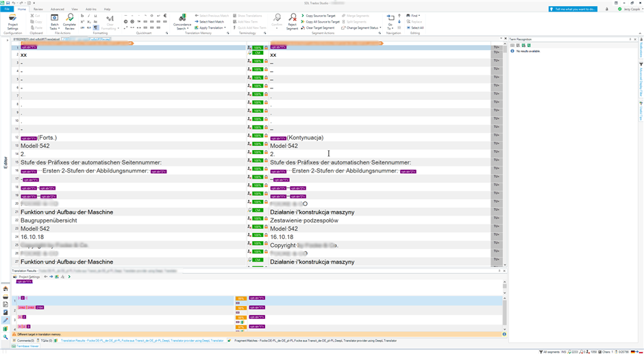
Task: Save document from quick access toolbar
Action: pyautogui.click(x=8, y=3)
